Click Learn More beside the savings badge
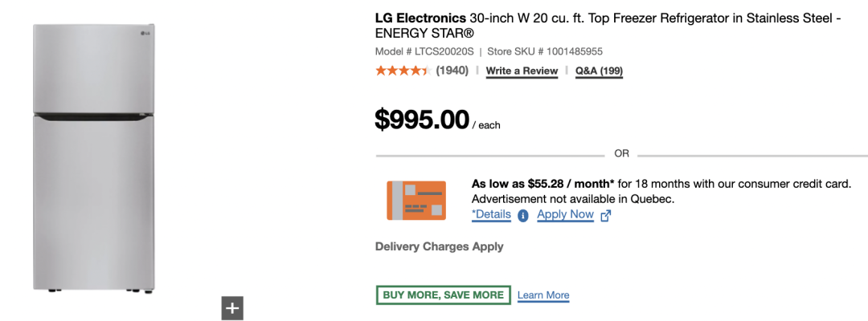 [543, 295]
